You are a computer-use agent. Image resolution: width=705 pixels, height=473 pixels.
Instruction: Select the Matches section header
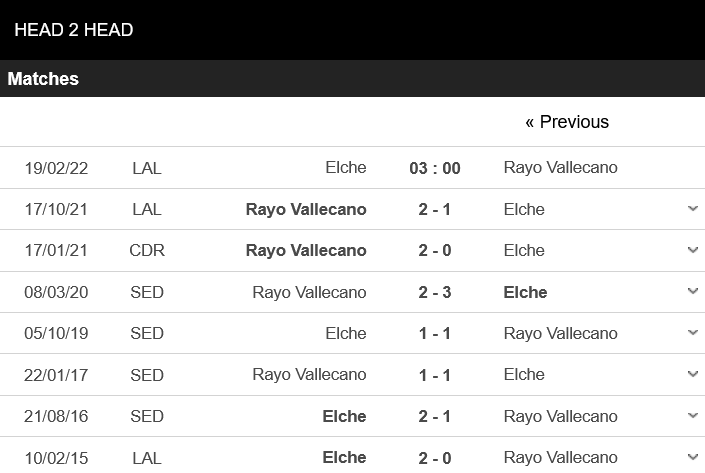352,79
